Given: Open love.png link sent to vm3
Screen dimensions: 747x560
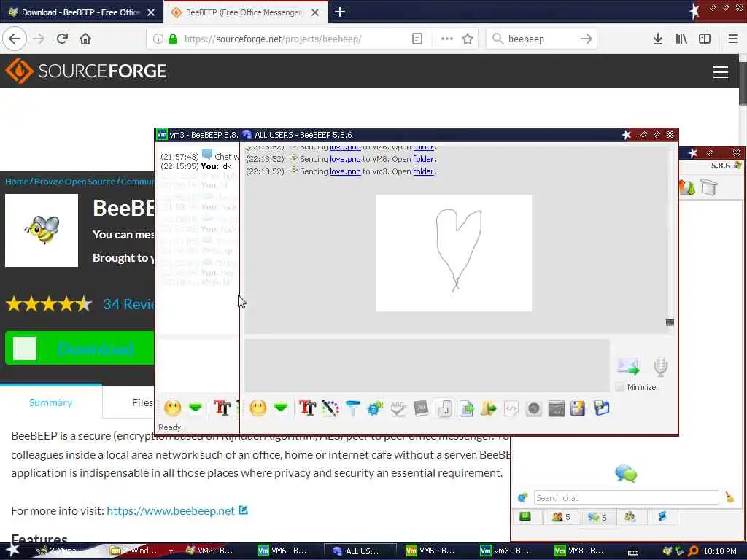Looking at the screenshot, I should coord(345,171).
